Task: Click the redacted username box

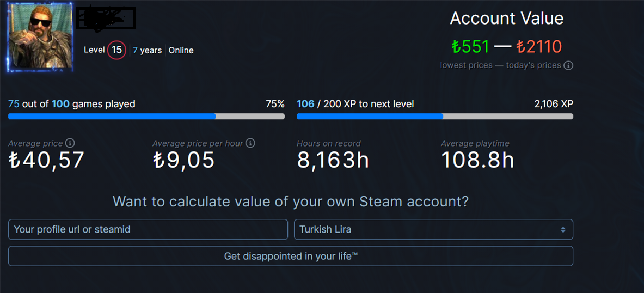Action: coord(106,19)
